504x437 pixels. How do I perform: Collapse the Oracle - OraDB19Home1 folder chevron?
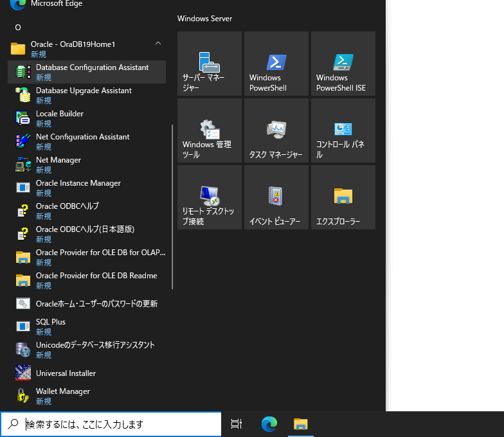coord(158,44)
